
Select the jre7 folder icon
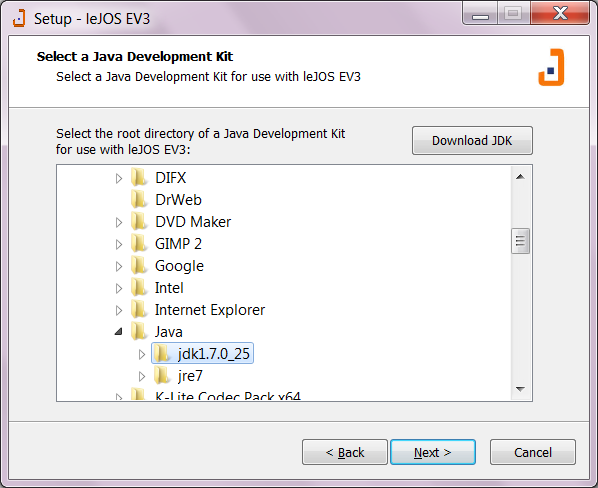pyautogui.click(x=162, y=376)
